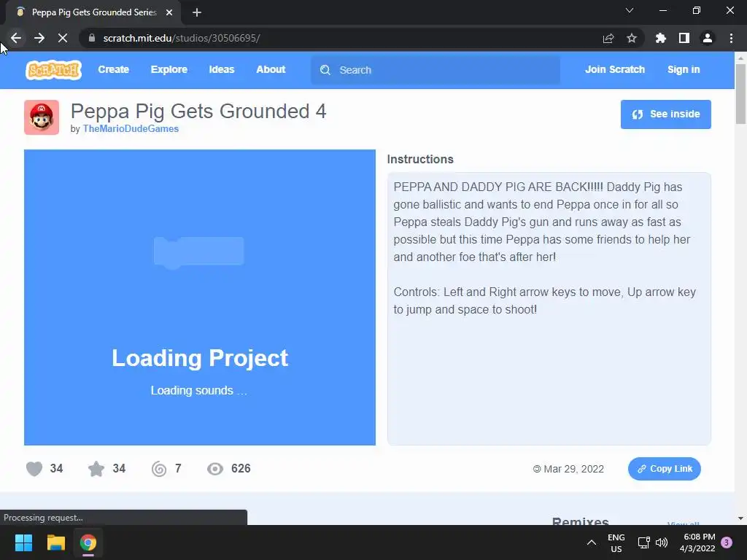747x560 pixels.
Task: Click the Mario avatar thumbnail
Action: point(42,117)
